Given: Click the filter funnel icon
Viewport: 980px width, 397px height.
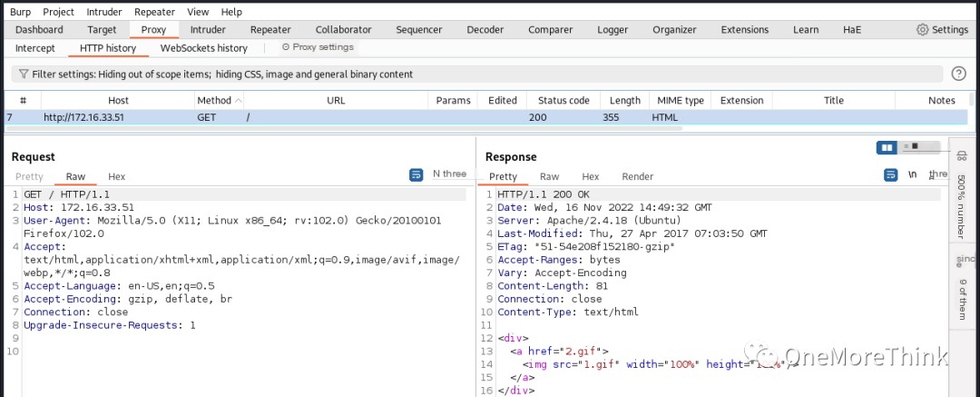Looking at the screenshot, I should tap(23, 74).
